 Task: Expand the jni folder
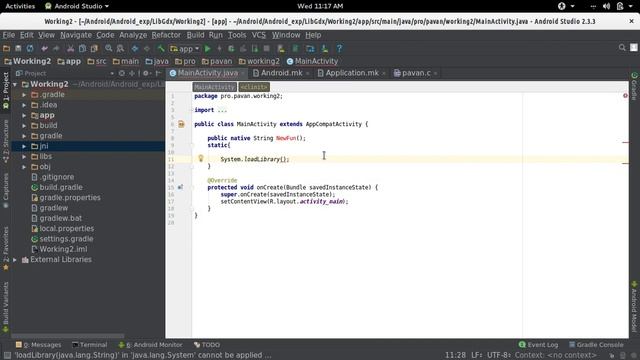tap(24, 146)
